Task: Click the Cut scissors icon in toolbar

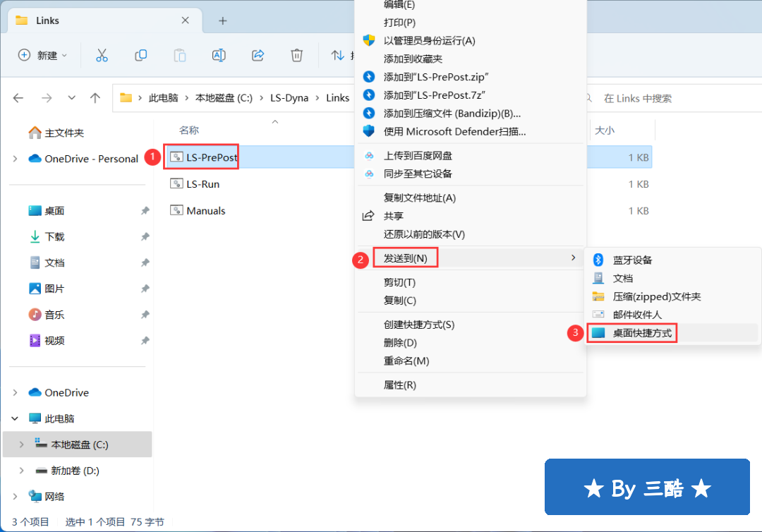Action: pyautogui.click(x=102, y=55)
